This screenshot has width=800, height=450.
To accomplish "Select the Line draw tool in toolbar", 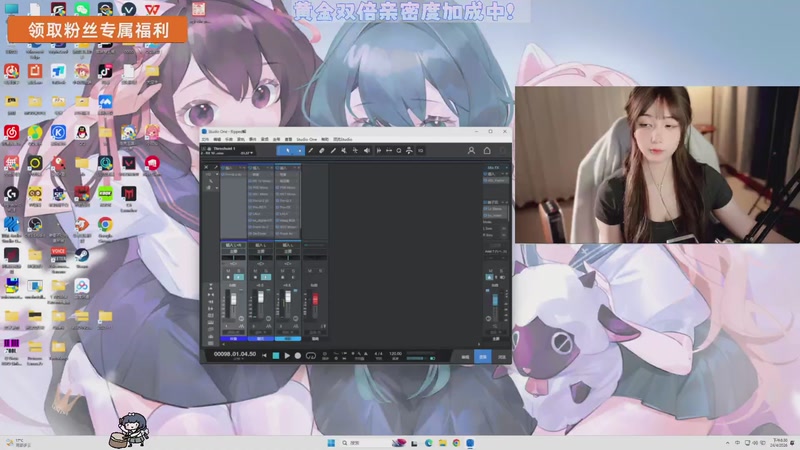I will pyautogui.click(x=333, y=151).
